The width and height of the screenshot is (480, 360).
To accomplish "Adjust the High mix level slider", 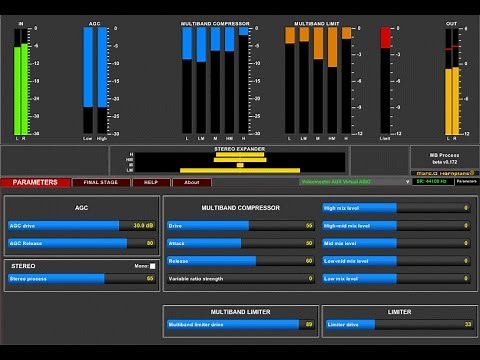I will click(x=396, y=208).
